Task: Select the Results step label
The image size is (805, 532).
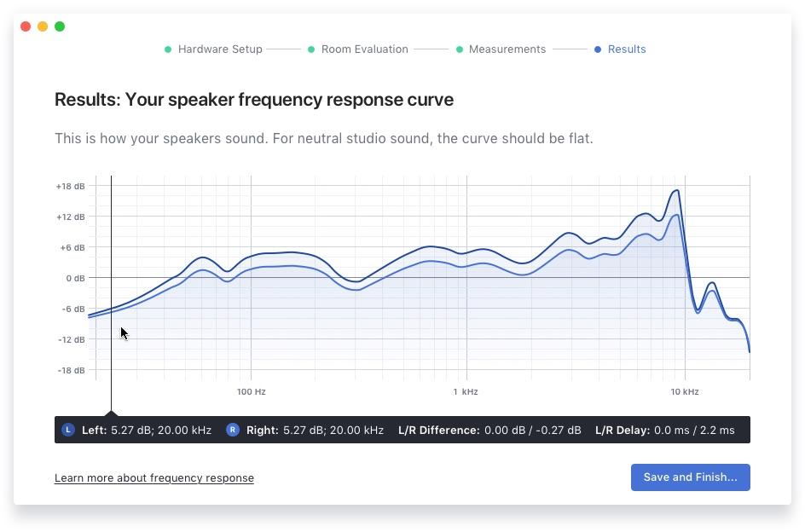Action: coord(626,49)
